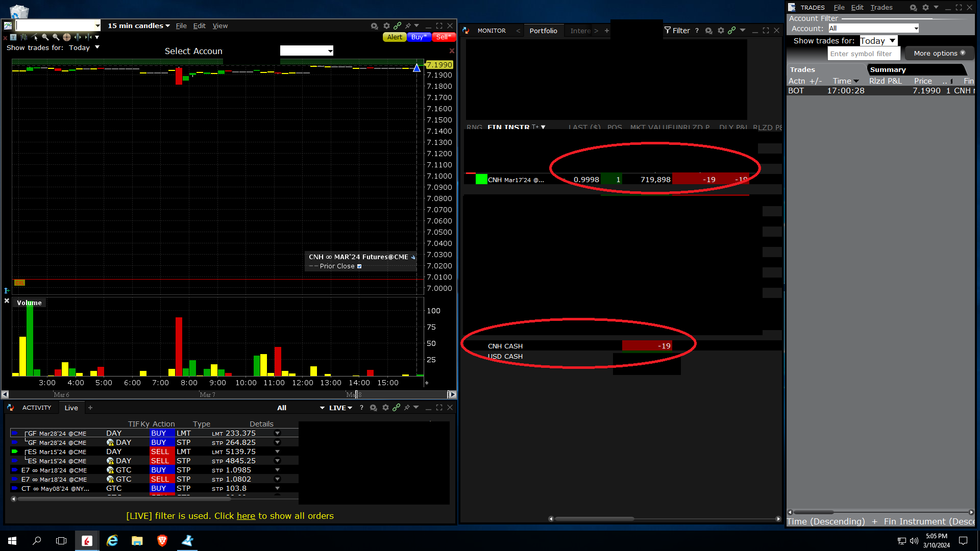Open Brave browser from taskbar

[162, 541]
